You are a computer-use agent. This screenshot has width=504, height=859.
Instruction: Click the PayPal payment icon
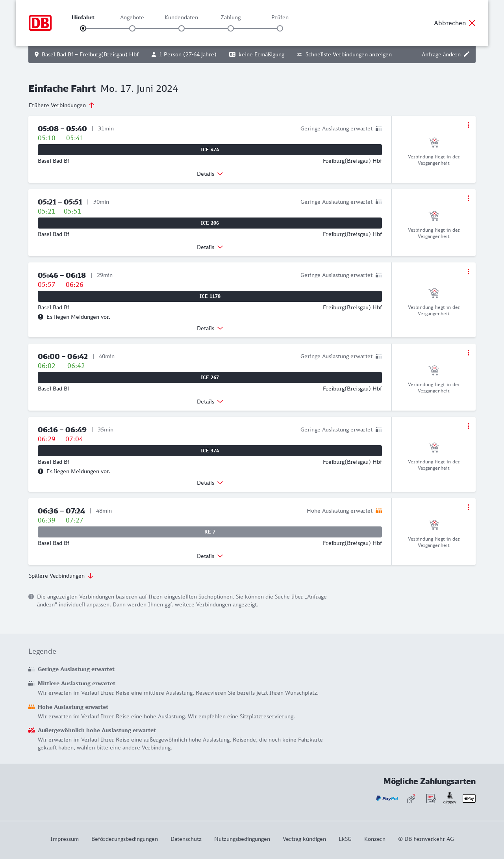[387, 798]
